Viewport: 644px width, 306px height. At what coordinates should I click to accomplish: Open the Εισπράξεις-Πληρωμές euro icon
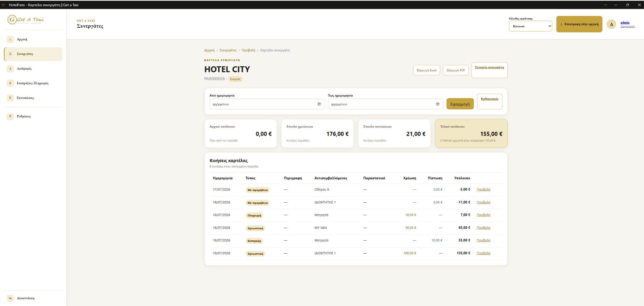coord(10,83)
